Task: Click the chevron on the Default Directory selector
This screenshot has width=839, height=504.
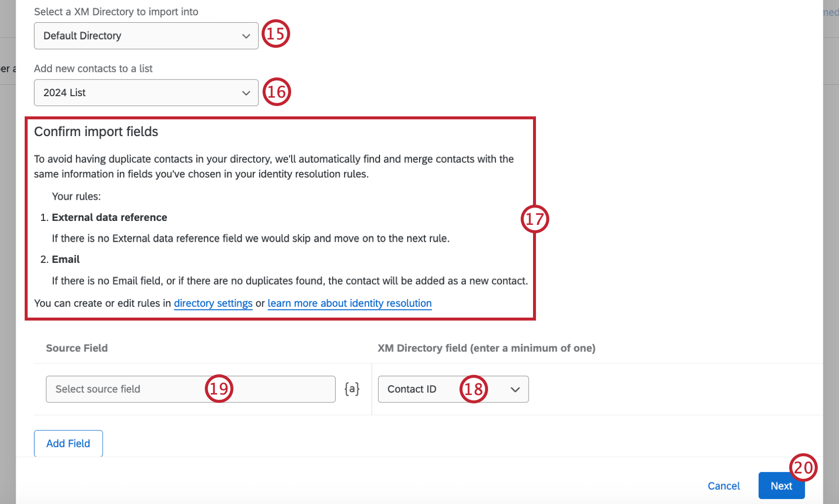Action: click(x=246, y=36)
